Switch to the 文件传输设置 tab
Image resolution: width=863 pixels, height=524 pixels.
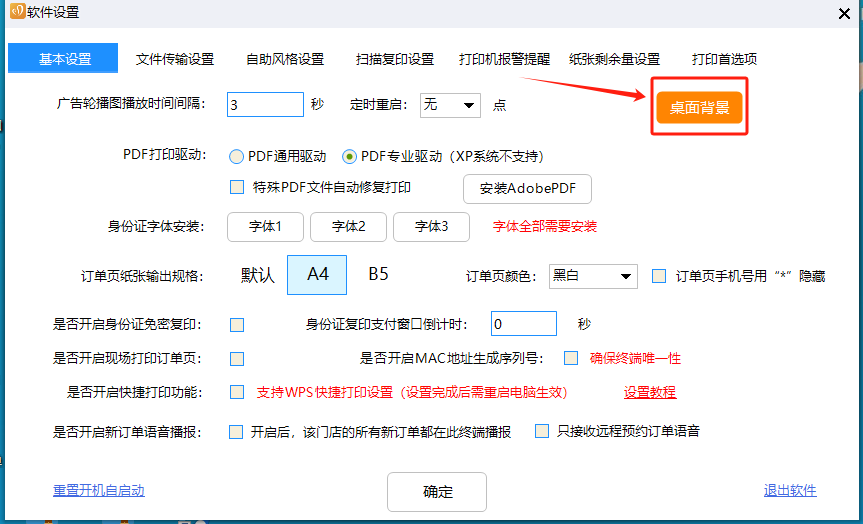coord(175,59)
